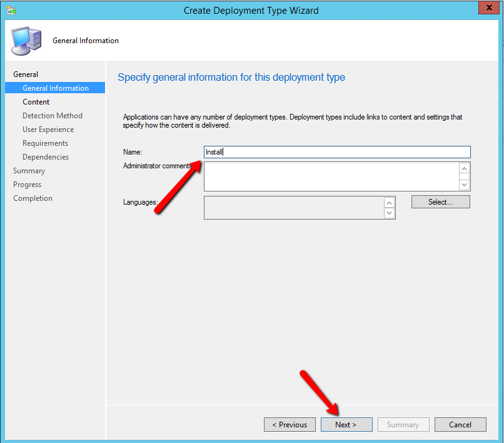The width and height of the screenshot is (504, 443).
Task: Click the Completion step in sidebar
Action: 33,198
